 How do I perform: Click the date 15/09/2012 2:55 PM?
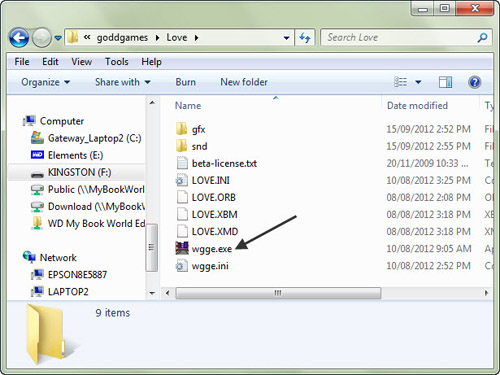(428, 146)
